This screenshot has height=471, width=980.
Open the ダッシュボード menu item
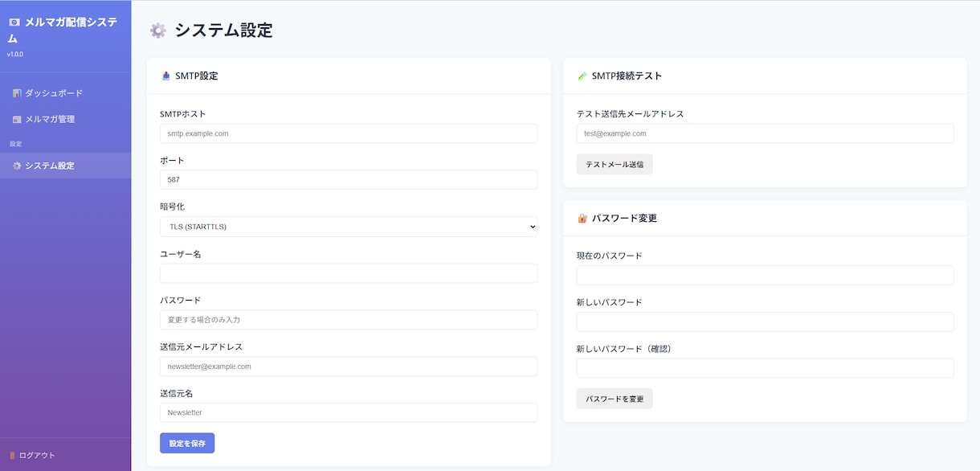(65, 93)
